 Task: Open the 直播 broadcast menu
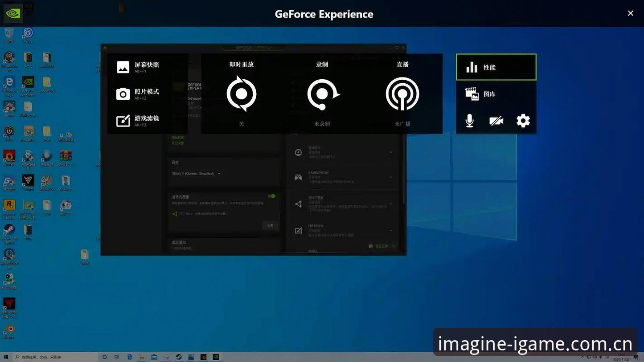point(402,94)
